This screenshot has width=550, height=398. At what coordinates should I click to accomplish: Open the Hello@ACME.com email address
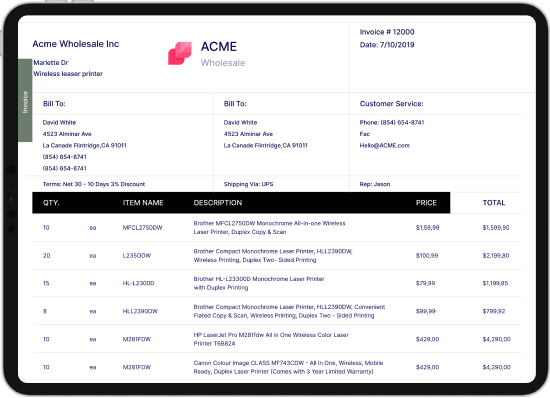point(384,146)
